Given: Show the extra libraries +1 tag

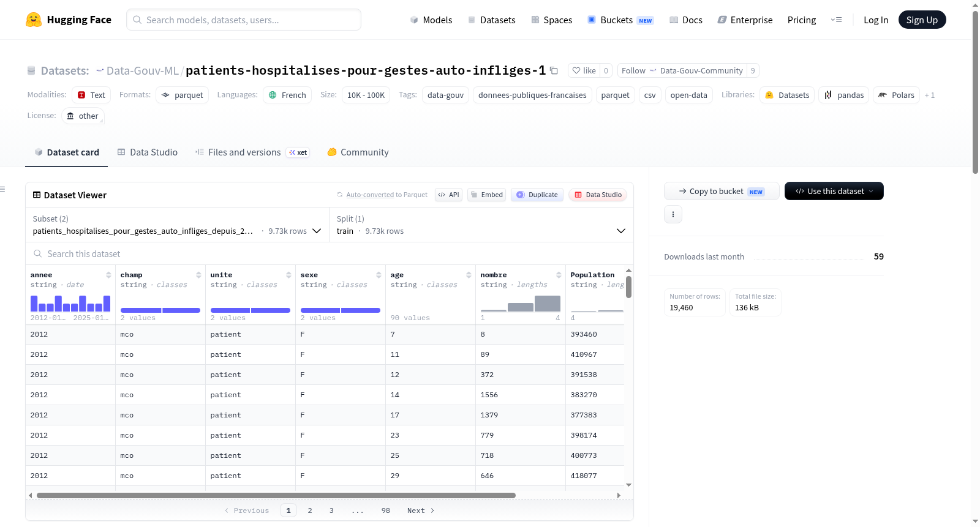Looking at the screenshot, I should 930,95.
